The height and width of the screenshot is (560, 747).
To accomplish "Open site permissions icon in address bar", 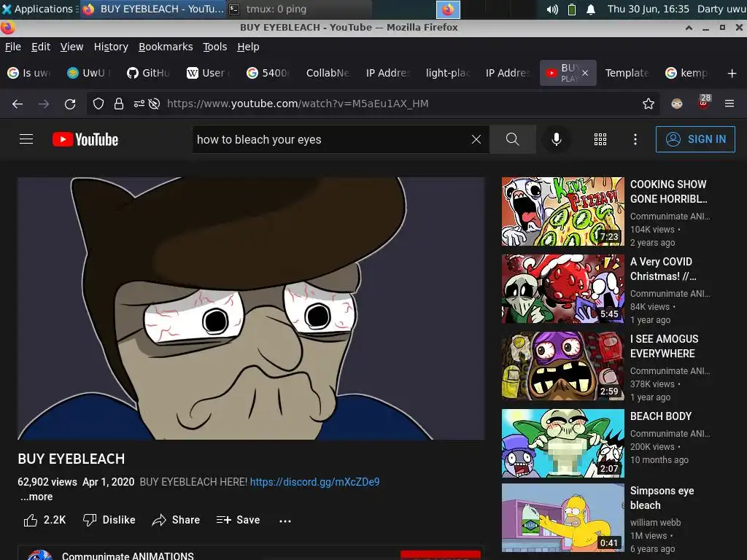I will click(x=139, y=104).
